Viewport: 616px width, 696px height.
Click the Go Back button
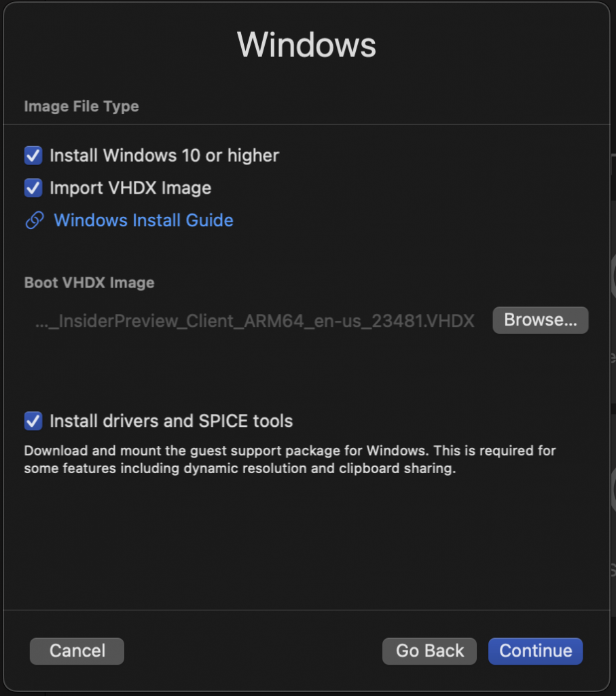(429, 650)
